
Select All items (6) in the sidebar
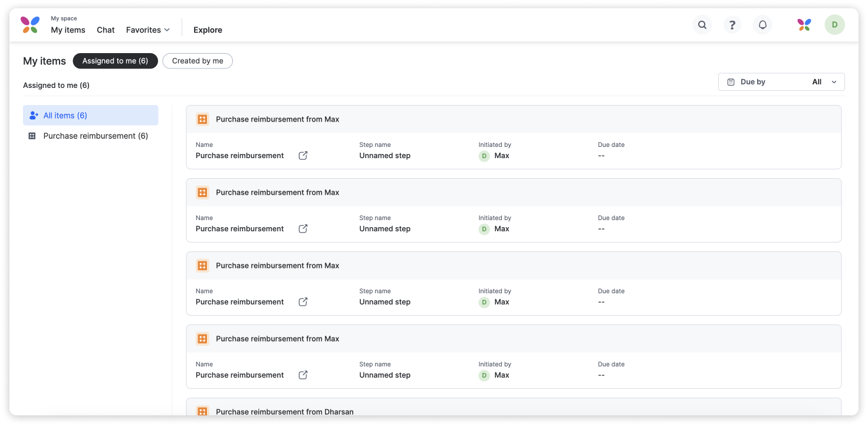(x=91, y=116)
